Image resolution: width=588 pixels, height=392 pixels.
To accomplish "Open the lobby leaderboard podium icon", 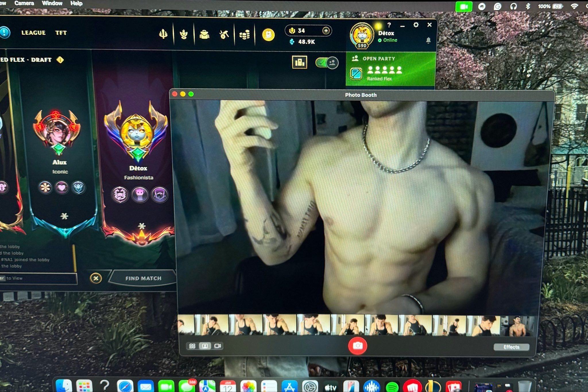I will (299, 62).
